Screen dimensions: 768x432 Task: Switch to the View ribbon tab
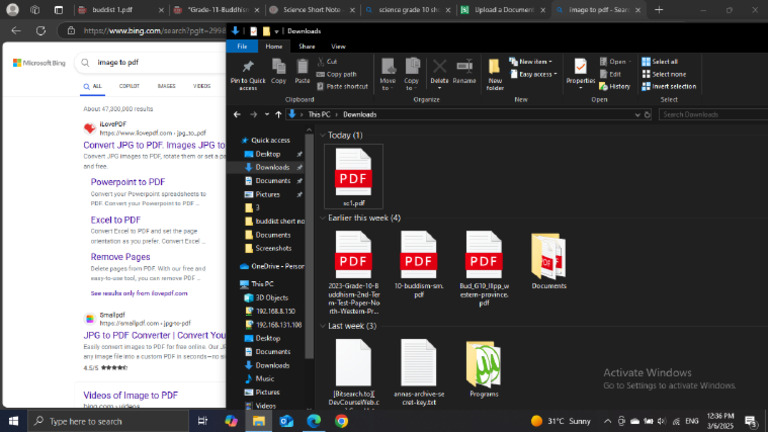click(338, 47)
